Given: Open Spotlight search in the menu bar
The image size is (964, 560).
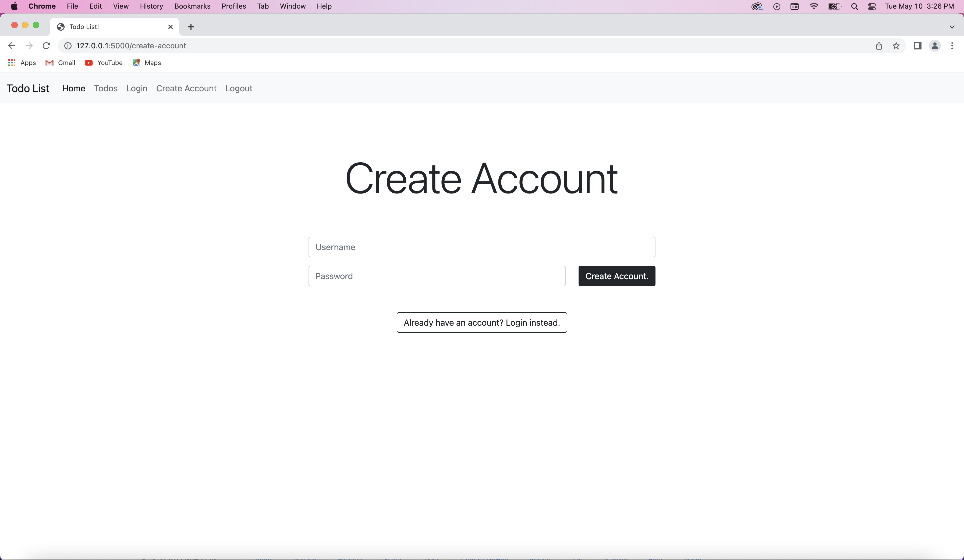Looking at the screenshot, I should pos(854,6).
